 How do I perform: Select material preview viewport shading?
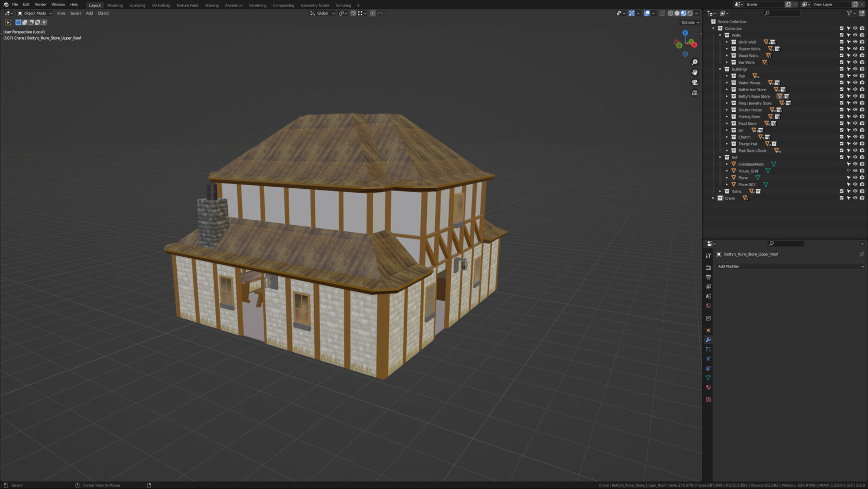tap(684, 13)
